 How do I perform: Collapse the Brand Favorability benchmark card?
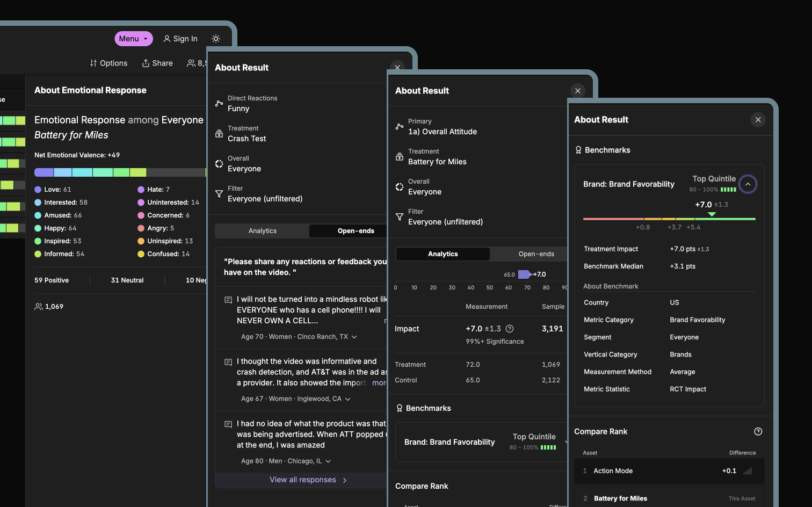point(747,184)
